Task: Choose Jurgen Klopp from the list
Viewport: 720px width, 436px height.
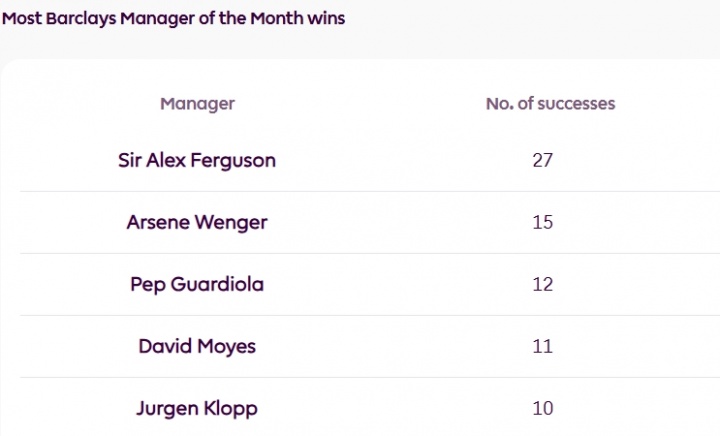Action: [197, 408]
